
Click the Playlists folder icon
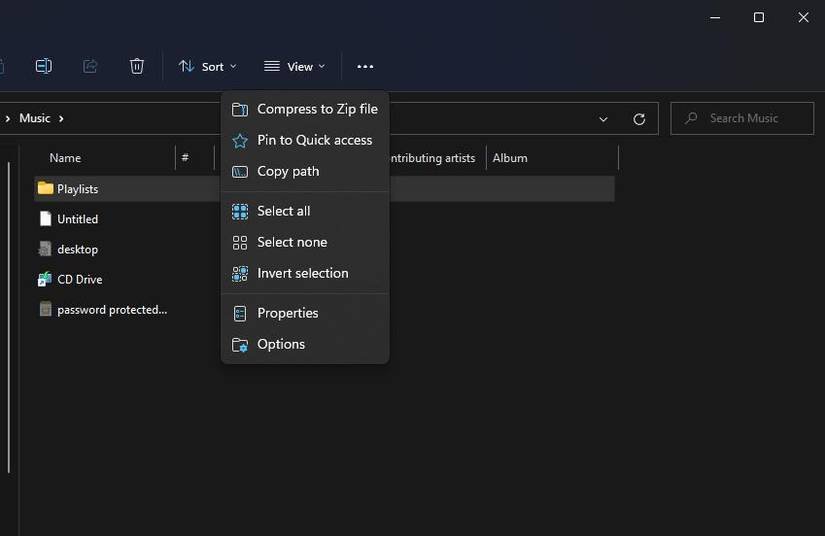coord(45,188)
